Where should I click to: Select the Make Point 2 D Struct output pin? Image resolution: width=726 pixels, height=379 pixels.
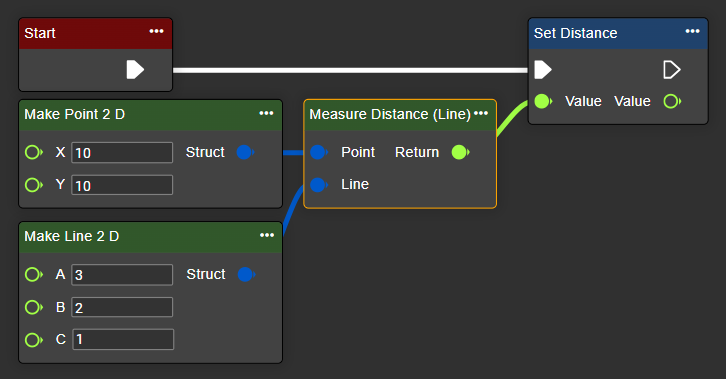coord(245,152)
